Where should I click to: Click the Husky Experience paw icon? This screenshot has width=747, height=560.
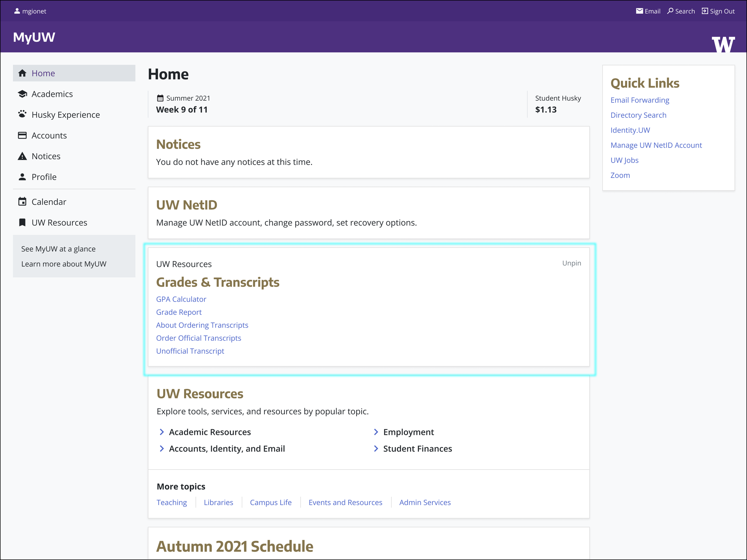(x=22, y=114)
